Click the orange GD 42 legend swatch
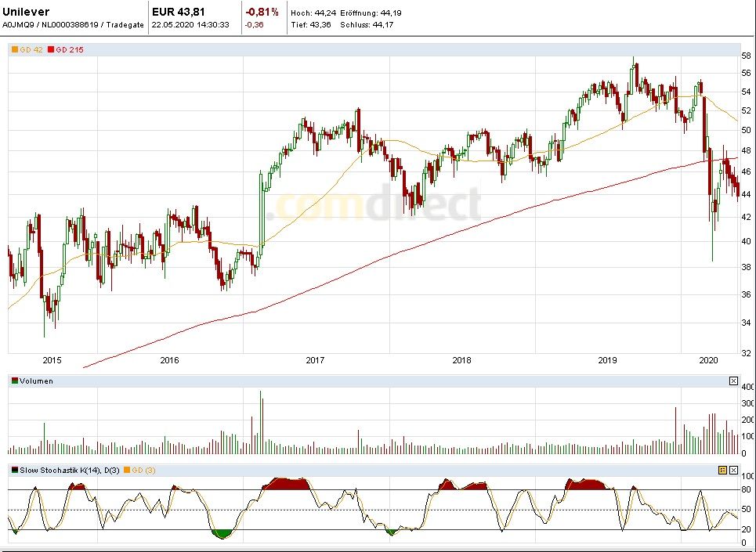 (x=14, y=50)
